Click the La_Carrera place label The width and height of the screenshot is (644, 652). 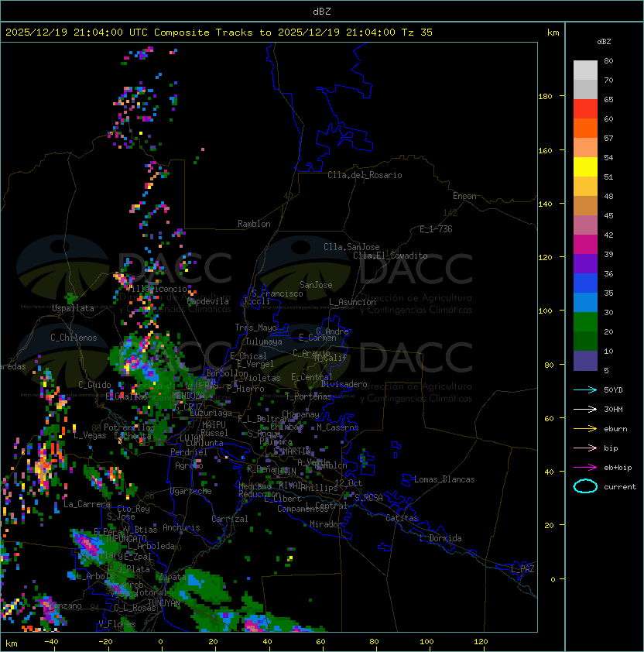(87, 504)
